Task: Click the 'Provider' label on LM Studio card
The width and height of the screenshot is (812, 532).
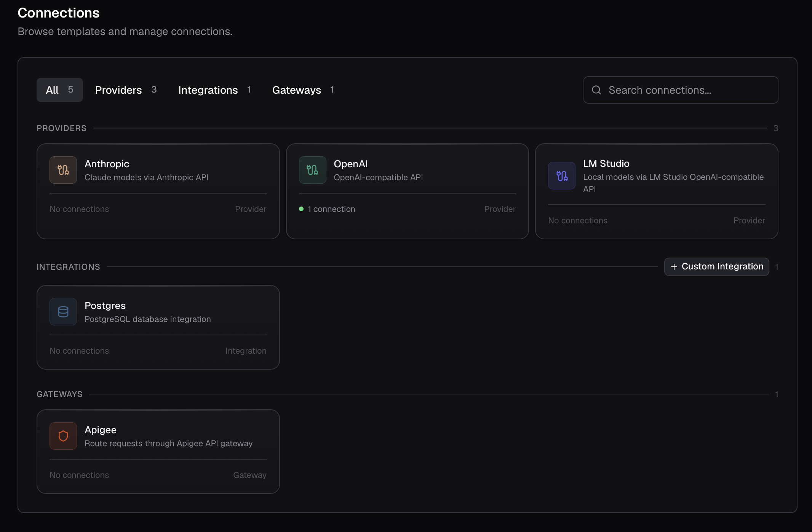Action: tap(749, 220)
